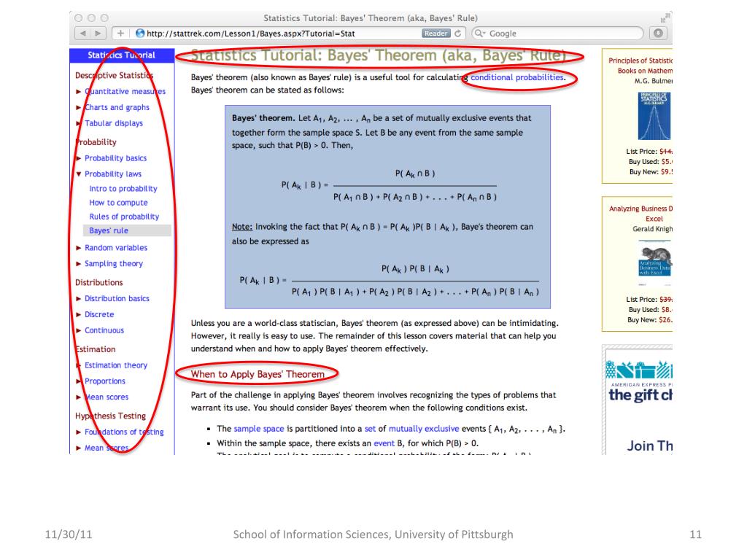Expand the Continuous section arrow

[79, 330]
